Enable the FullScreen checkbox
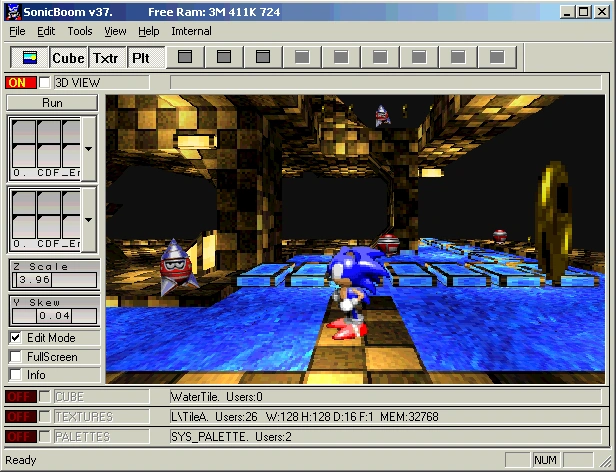The height and width of the screenshot is (472, 616). pyautogui.click(x=16, y=356)
